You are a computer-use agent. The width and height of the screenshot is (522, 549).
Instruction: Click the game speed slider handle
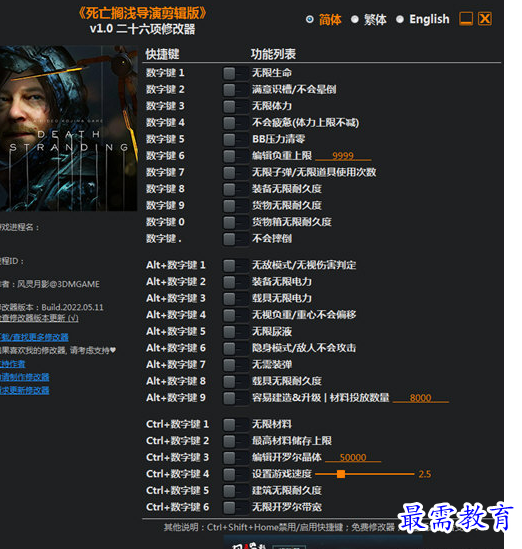coord(341,474)
